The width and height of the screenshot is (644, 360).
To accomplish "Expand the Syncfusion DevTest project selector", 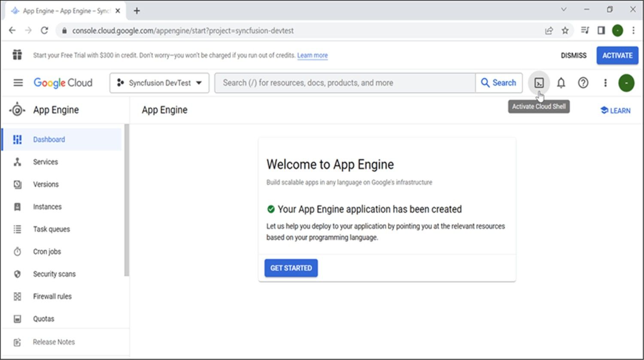I will pos(159,83).
